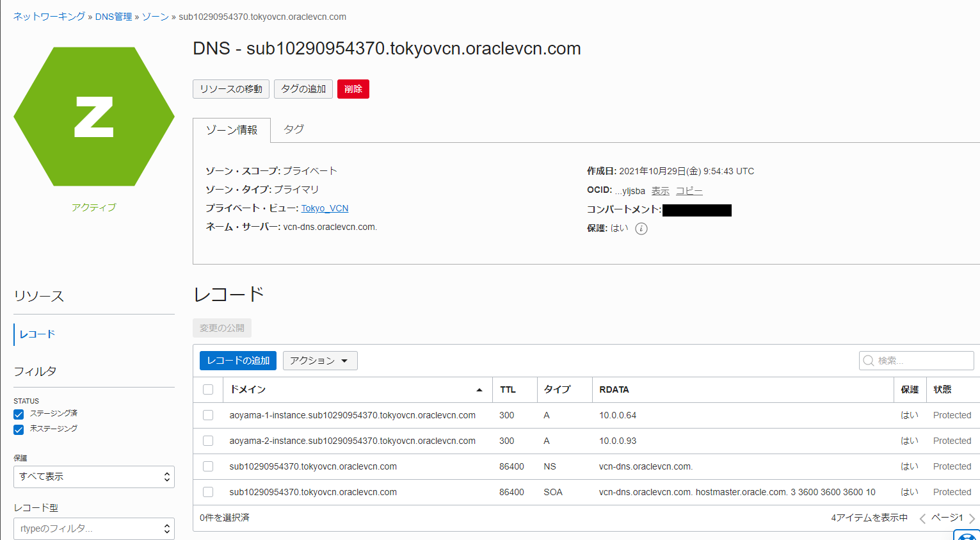980x540 pixels.
Task: Click the レコードの追加 button
Action: (x=237, y=361)
